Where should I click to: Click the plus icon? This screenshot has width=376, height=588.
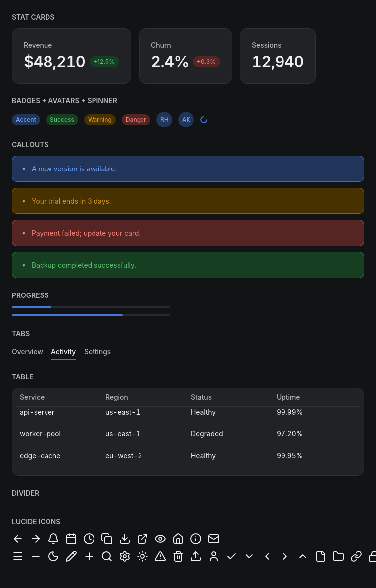pos(89,556)
